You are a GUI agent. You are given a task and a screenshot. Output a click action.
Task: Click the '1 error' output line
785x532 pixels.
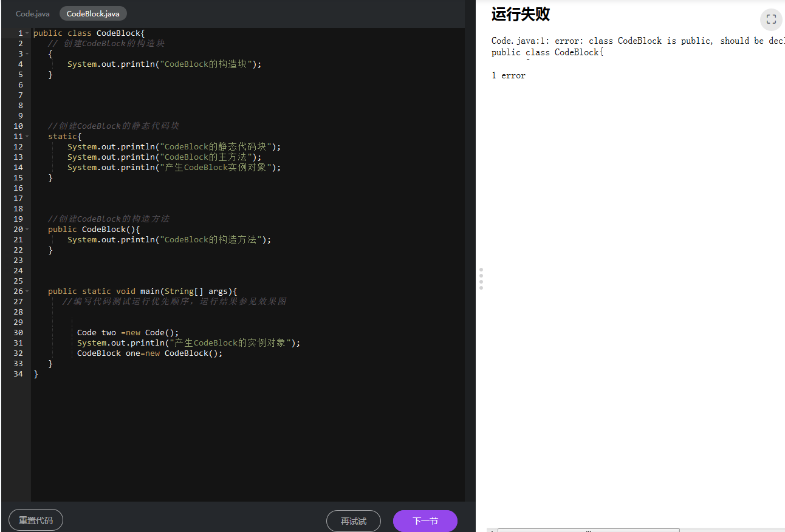pos(509,76)
